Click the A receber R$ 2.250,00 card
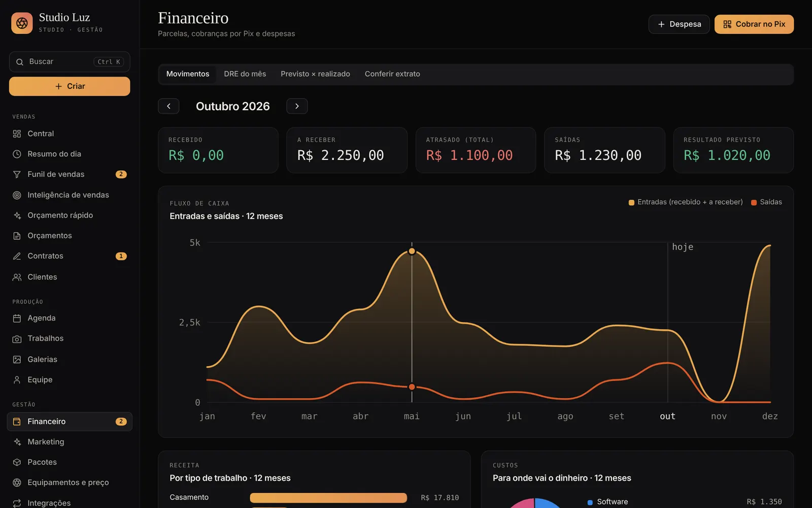Image resolution: width=812 pixels, height=508 pixels. (x=347, y=150)
